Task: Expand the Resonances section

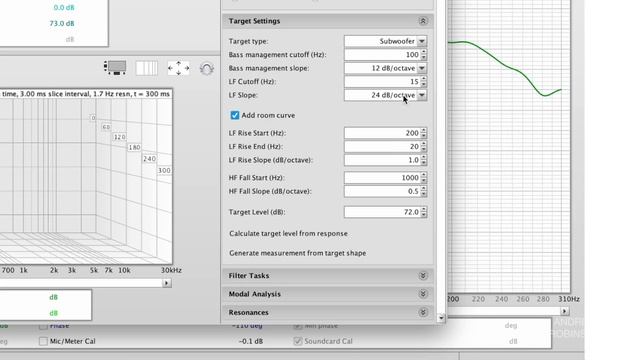Action: [x=423, y=312]
